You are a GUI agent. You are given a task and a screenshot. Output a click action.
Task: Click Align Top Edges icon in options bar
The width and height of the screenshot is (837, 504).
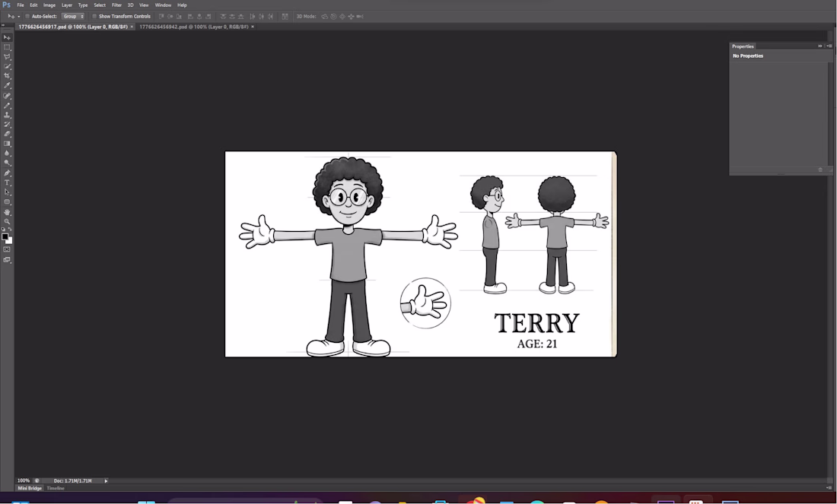[x=162, y=17]
